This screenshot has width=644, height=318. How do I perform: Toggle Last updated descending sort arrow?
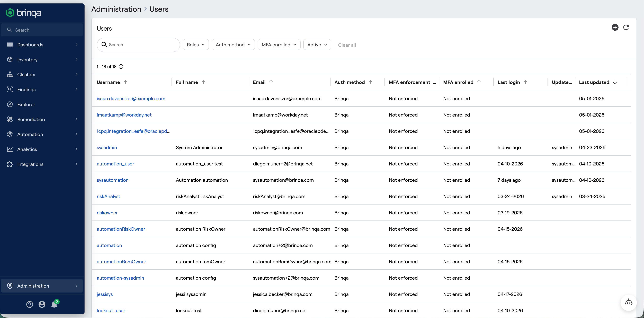615,82
